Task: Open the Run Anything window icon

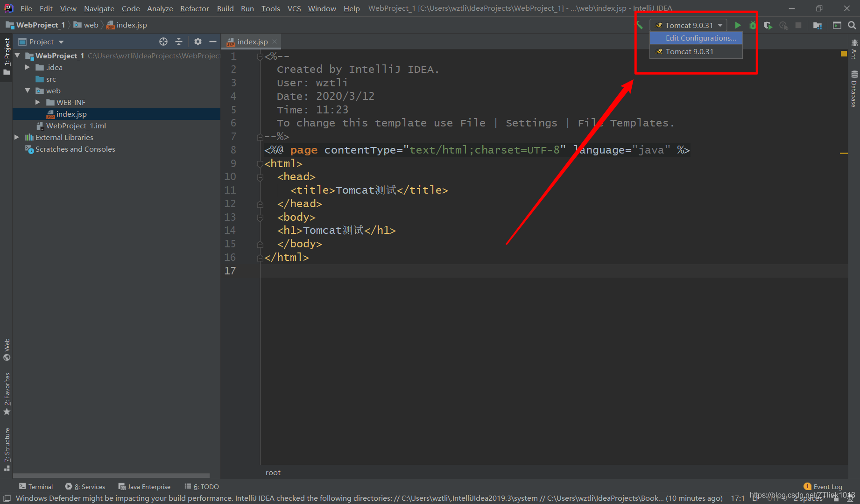Action: pyautogui.click(x=837, y=25)
